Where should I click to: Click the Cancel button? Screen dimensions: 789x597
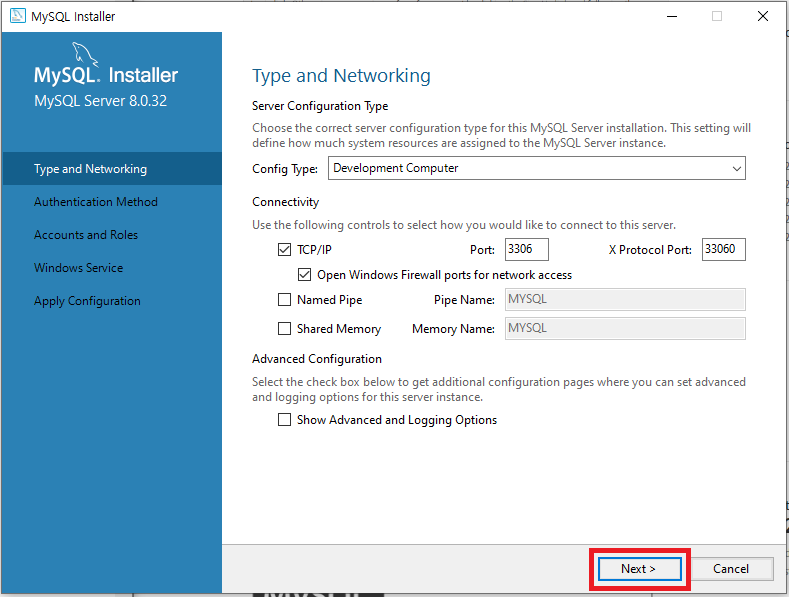click(731, 569)
